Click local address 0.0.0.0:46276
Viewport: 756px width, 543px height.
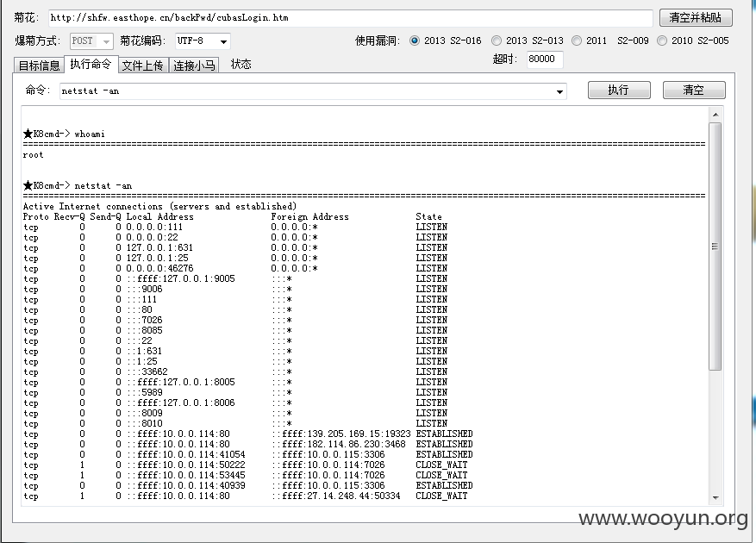click(x=159, y=268)
